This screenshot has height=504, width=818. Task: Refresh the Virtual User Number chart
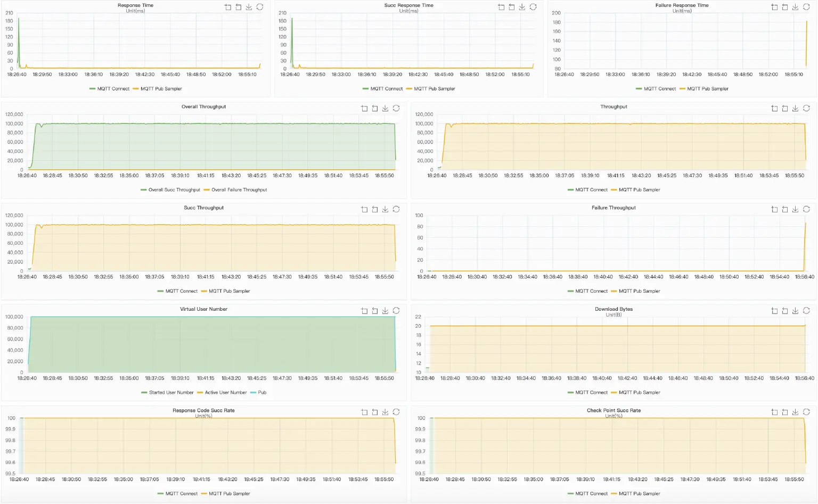396,310
